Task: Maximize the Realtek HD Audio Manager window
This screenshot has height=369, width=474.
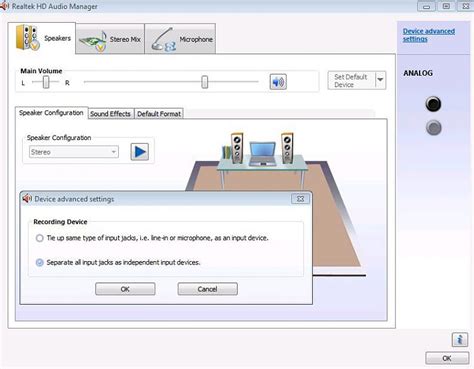Action: (x=446, y=6)
